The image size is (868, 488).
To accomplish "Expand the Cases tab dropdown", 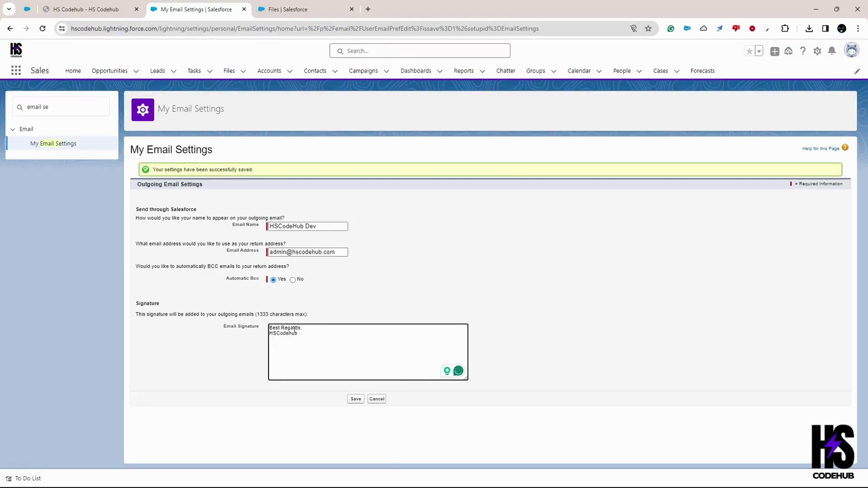I will coord(677,71).
